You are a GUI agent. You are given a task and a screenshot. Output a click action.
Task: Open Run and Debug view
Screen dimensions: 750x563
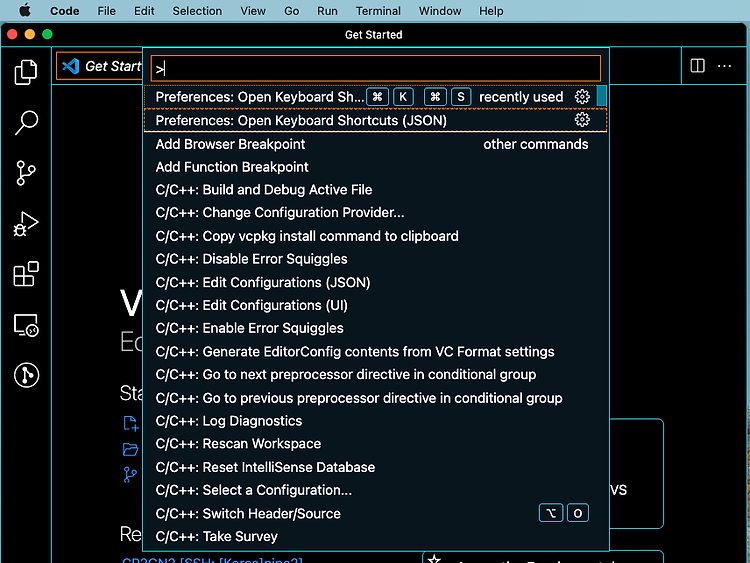[x=26, y=223]
